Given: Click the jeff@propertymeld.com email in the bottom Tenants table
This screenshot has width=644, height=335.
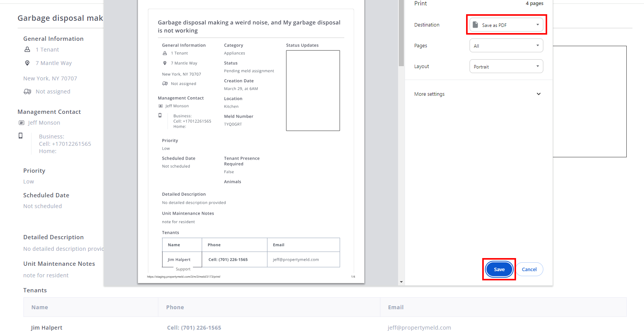Looking at the screenshot, I should pos(419,328).
